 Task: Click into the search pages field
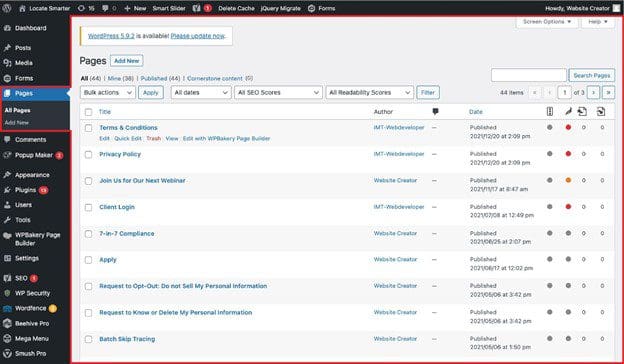[x=528, y=75]
